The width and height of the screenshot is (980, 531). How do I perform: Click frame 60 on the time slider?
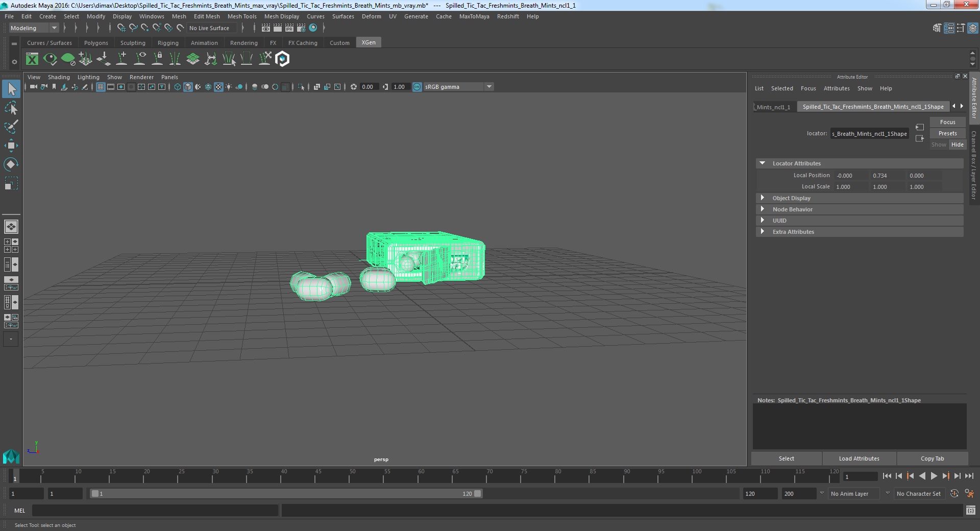tap(421, 476)
